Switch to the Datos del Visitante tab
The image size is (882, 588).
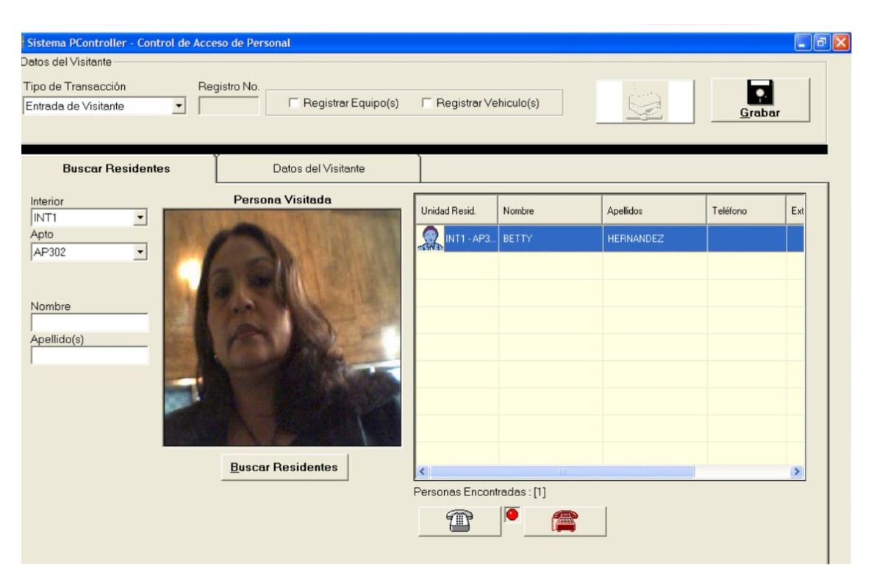318,168
